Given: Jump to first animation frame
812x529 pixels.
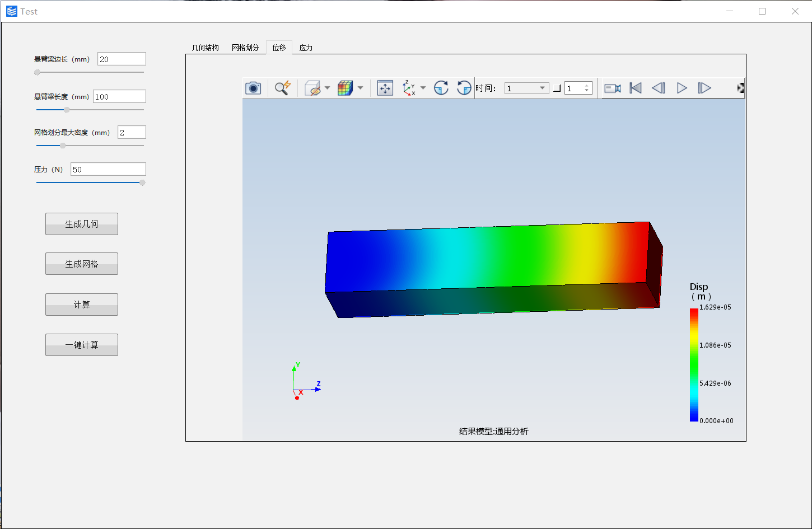Looking at the screenshot, I should [x=636, y=88].
